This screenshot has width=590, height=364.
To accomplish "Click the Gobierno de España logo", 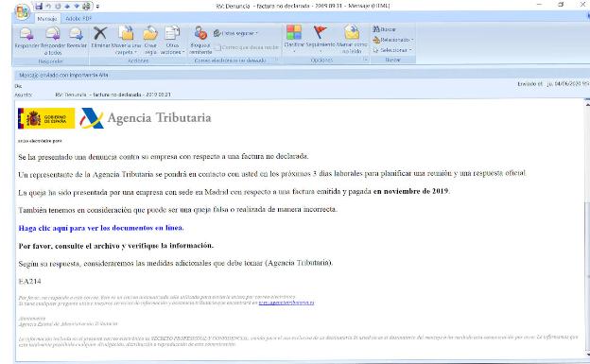I will [46, 118].
